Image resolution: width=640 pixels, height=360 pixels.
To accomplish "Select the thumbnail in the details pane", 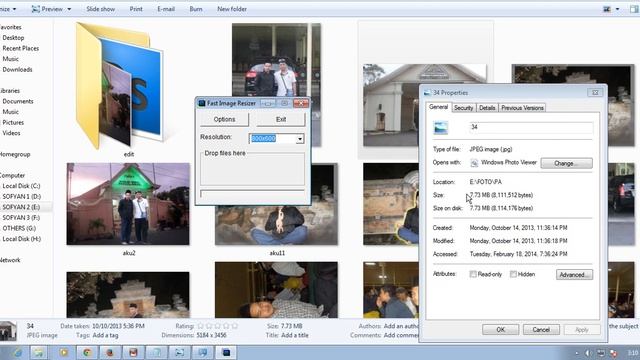I will click(8, 330).
